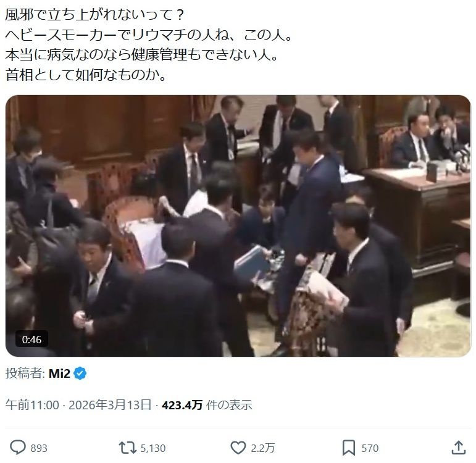This screenshot has width=476, height=463.
Task: Click the tweet text starting 風邪で立ち上がれない
Action: (95, 15)
